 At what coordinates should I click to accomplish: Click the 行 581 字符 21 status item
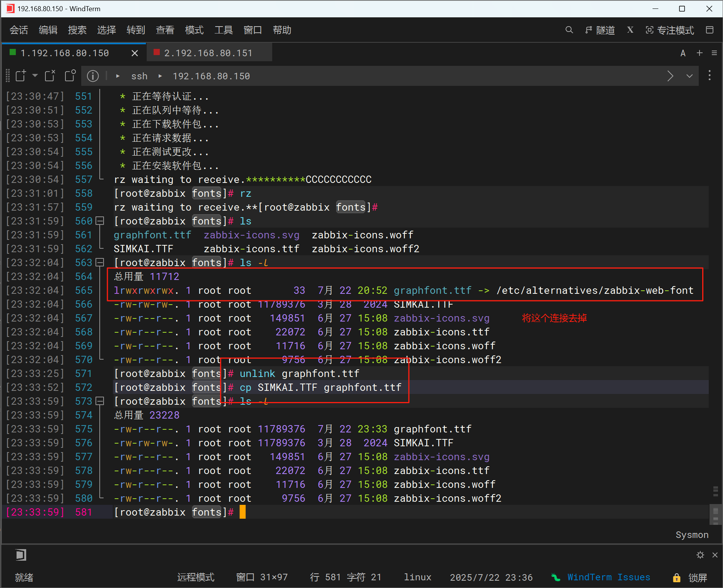click(346, 577)
